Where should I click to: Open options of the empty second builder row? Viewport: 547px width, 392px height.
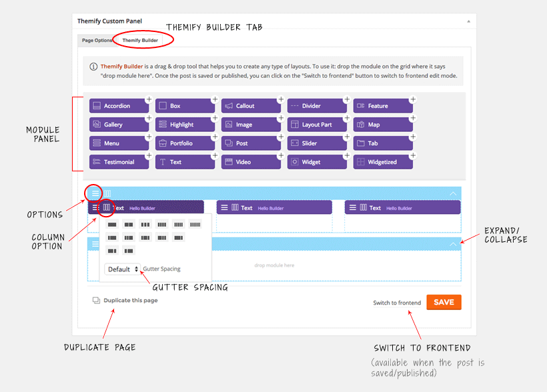(x=95, y=244)
